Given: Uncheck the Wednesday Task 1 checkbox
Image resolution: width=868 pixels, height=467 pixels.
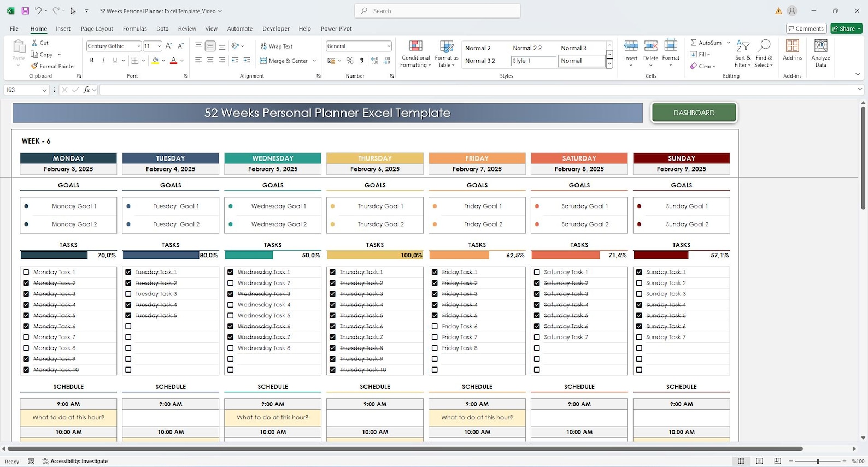Looking at the screenshot, I should tap(231, 272).
